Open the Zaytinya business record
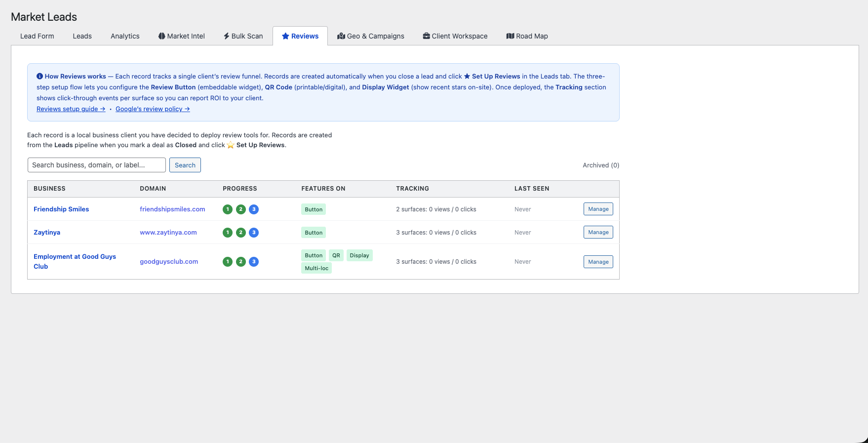 click(47, 233)
